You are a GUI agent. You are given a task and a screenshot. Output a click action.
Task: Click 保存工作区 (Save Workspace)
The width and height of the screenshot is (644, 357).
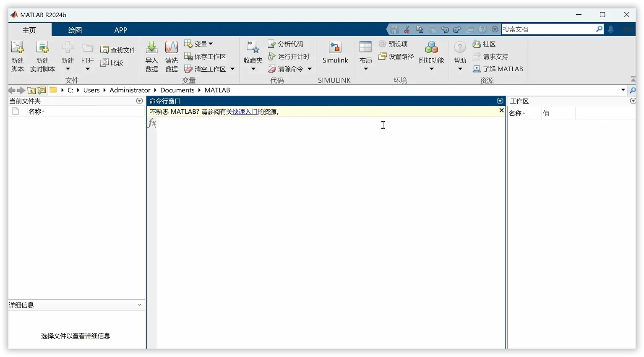[x=205, y=56]
